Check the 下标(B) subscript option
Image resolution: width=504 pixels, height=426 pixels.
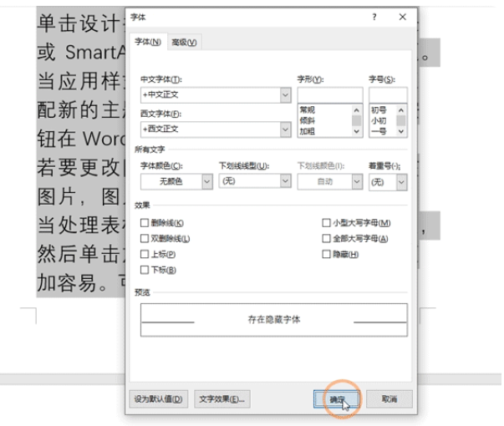[145, 270]
